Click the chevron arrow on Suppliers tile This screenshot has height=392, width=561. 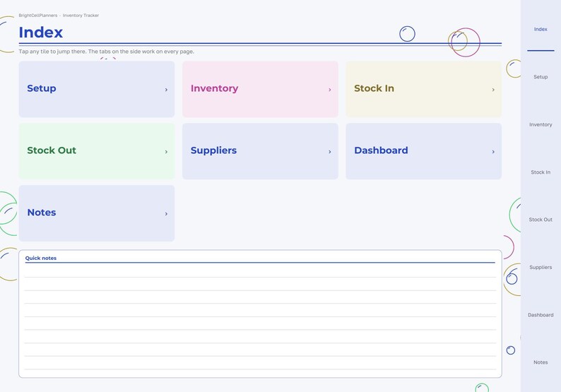(329, 152)
